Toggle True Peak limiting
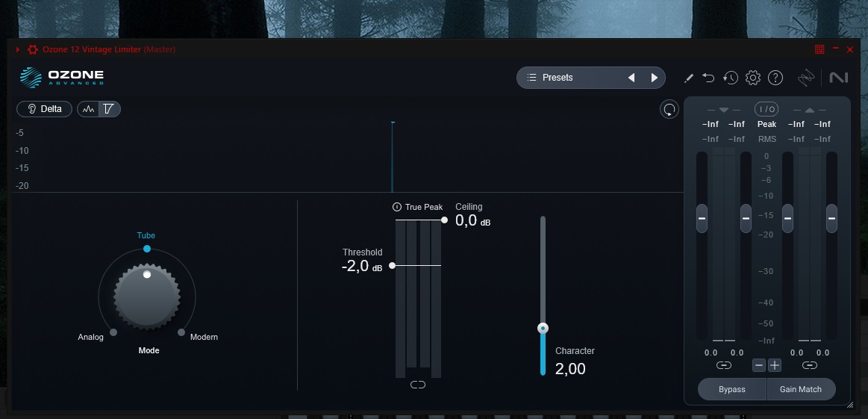This screenshot has width=868, height=419. point(417,207)
